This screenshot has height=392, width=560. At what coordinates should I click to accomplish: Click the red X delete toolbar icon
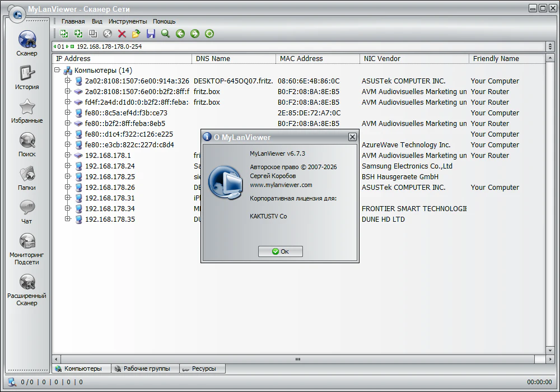tap(122, 34)
